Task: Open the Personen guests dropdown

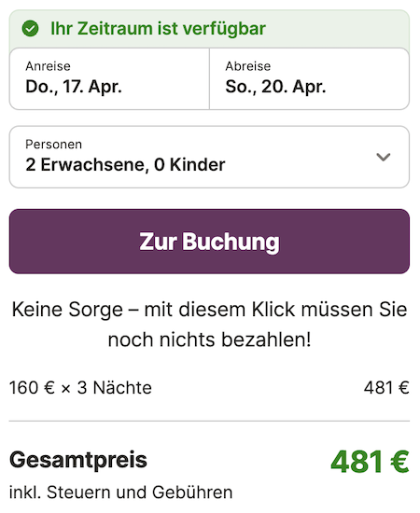Action: tap(209, 157)
